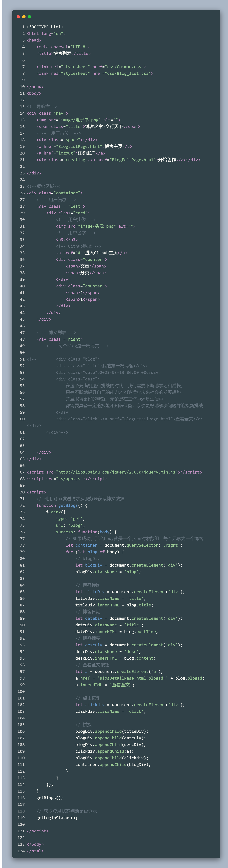Click the '// 拼接' comment
228x868 pixels.
coord(84,725)
